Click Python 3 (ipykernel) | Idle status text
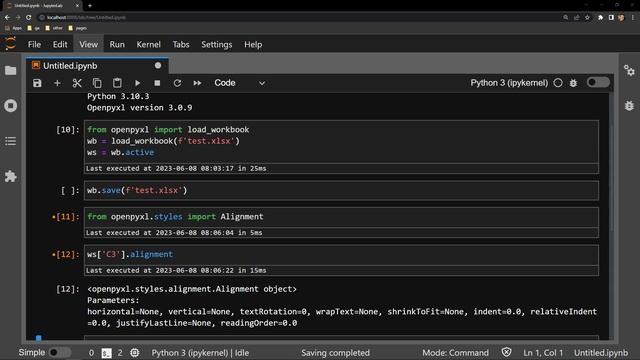 pos(200,353)
